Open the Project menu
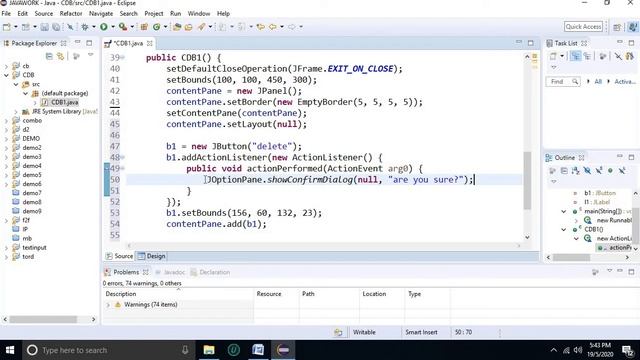640x360 pixels. 153,13
